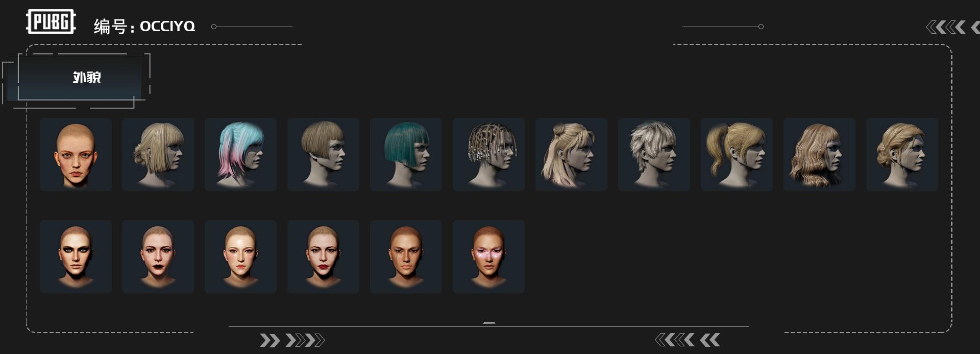Screen dimensions: 980x354
Task: Select the brown bowl cut hairstyle
Action: coord(323,154)
